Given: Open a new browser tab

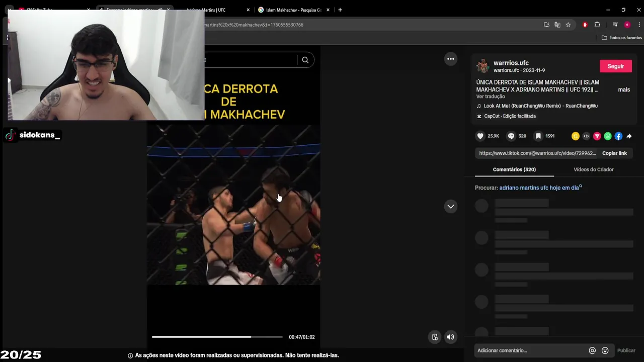Looking at the screenshot, I should [340, 10].
